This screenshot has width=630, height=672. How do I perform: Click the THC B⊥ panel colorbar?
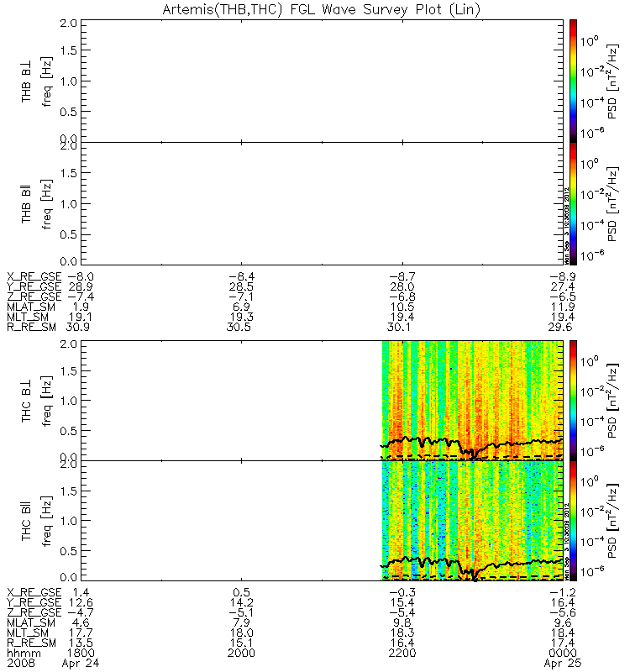pyautogui.click(x=573, y=401)
